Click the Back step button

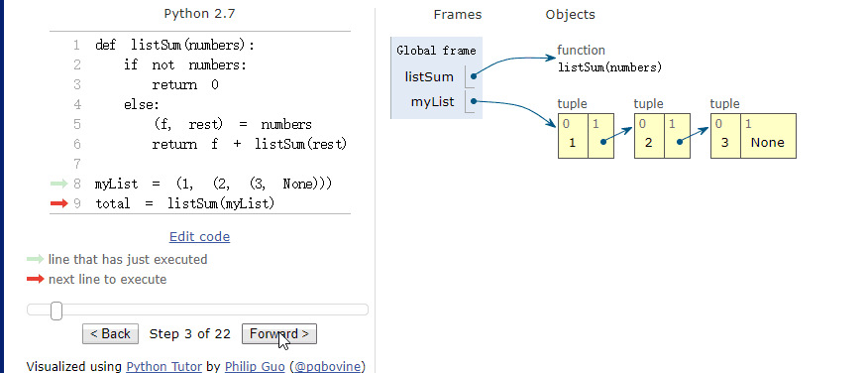pyautogui.click(x=110, y=333)
